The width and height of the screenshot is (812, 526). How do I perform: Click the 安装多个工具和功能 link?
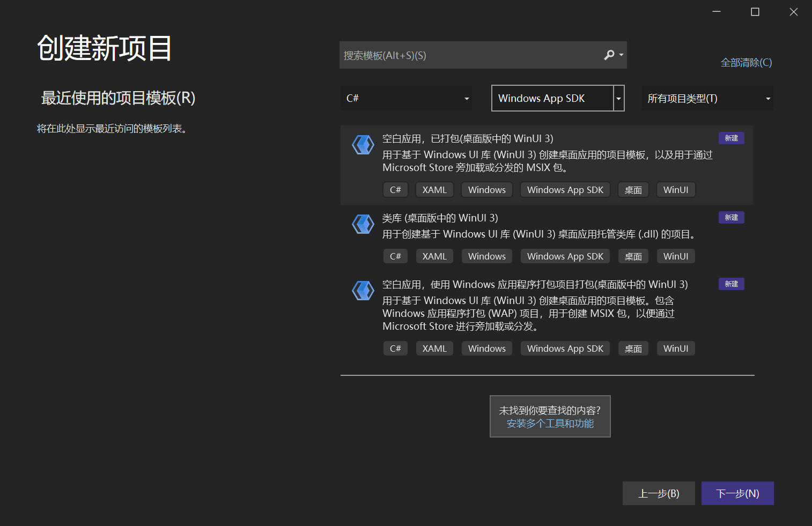pyautogui.click(x=550, y=424)
